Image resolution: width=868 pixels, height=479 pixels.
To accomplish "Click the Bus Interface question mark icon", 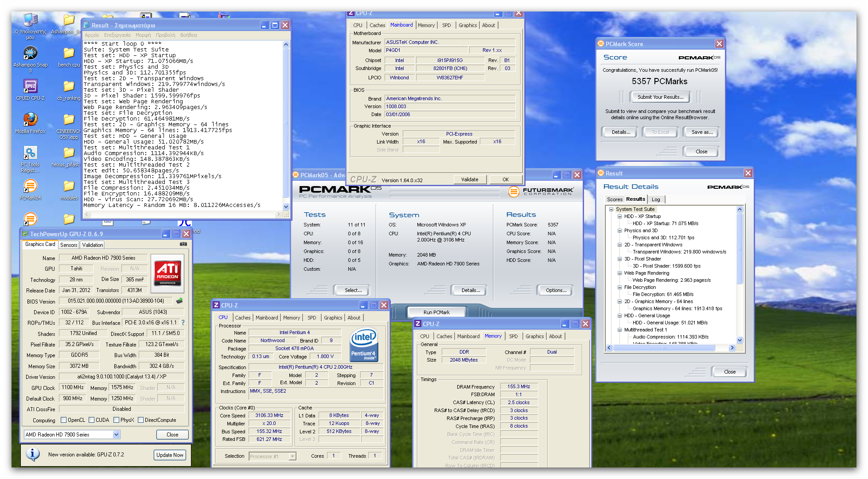I will 183,323.
